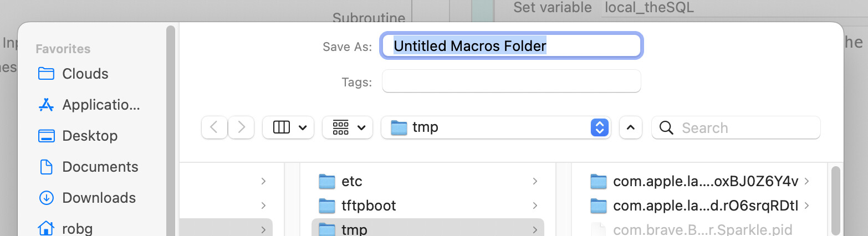Click the forward navigation arrow
Viewport: 868px width, 236px height.
[241, 127]
